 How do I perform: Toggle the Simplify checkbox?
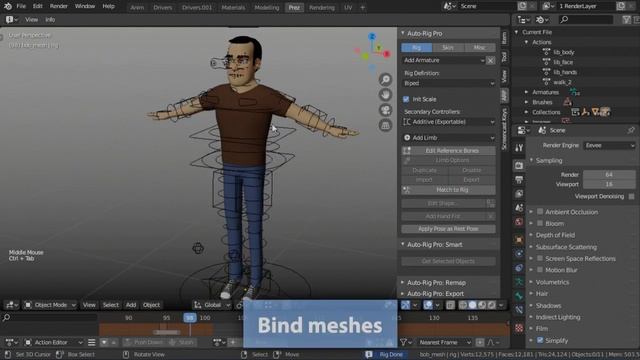pyautogui.click(x=540, y=340)
